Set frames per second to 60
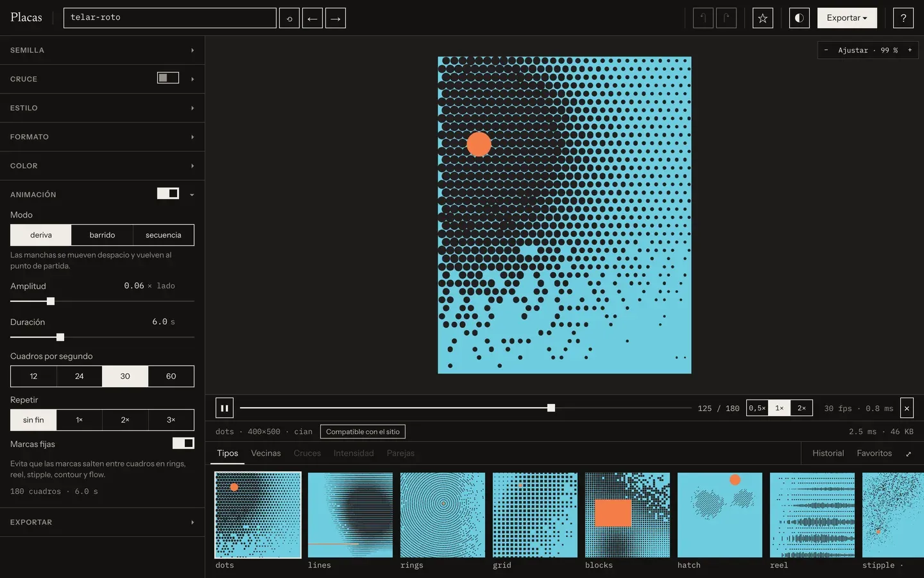Viewport: 924px width, 578px height. pos(171,376)
